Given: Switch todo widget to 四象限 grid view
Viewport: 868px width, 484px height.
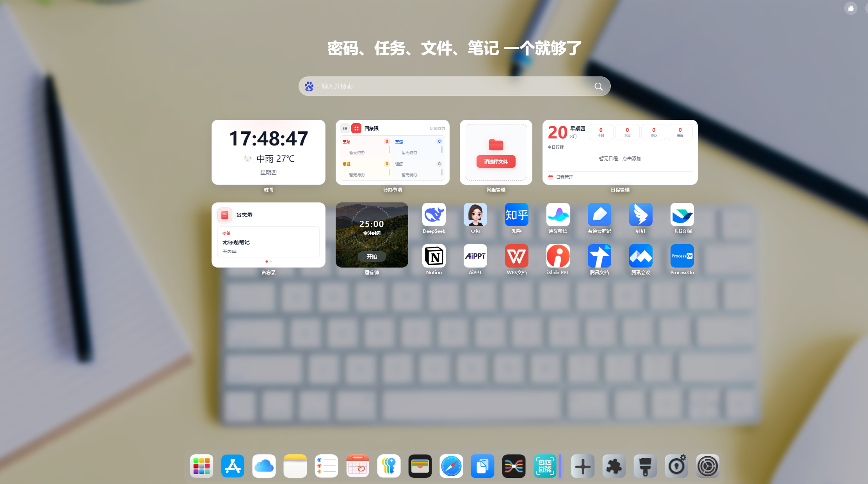Looking at the screenshot, I should tap(356, 128).
